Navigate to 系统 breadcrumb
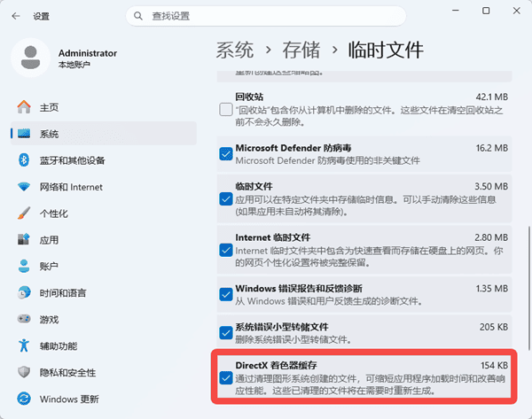 [235, 50]
